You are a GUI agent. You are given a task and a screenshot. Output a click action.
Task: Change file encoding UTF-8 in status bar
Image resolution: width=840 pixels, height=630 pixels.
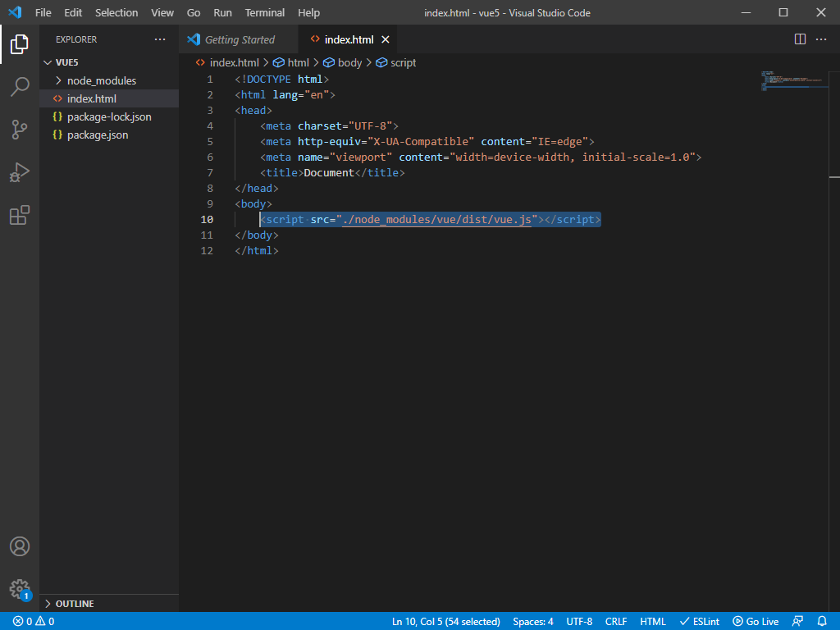point(579,622)
